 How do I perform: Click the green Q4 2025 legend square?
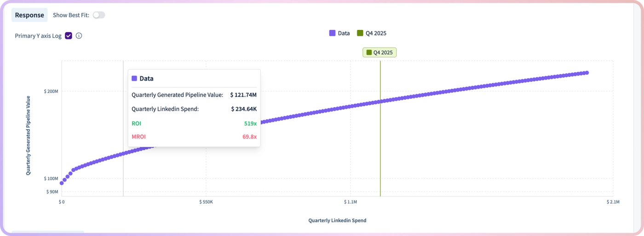pyautogui.click(x=360, y=33)
